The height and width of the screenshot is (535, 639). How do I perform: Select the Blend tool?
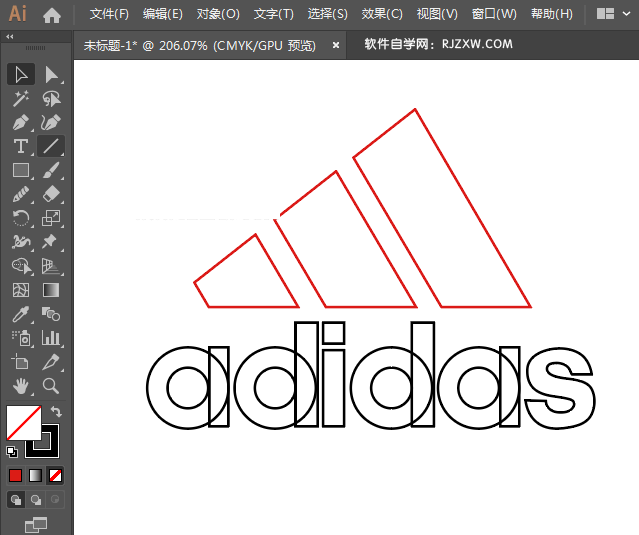pyautogui.click(x=51, y=314)
